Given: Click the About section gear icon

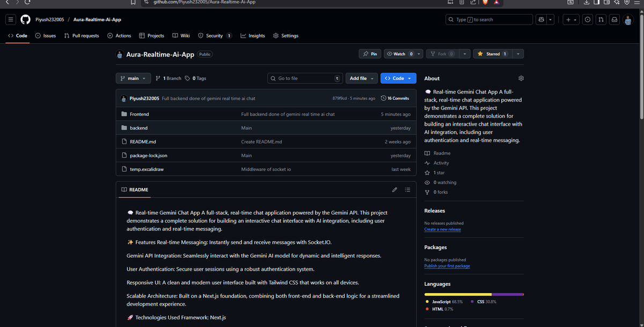Looking at the screenshot, I should [x=521, y=78].
